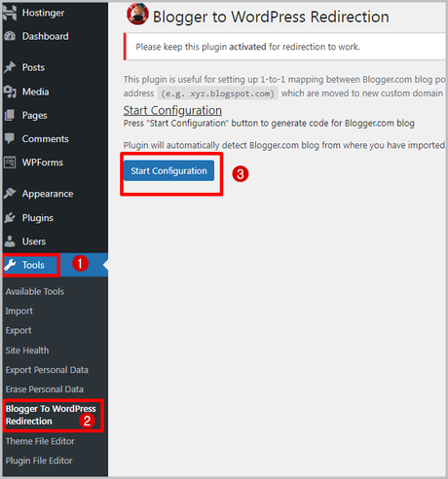The image size is (448, 479).
Task: Open the Appearance menu label
Action: click(x=48, y=194)
